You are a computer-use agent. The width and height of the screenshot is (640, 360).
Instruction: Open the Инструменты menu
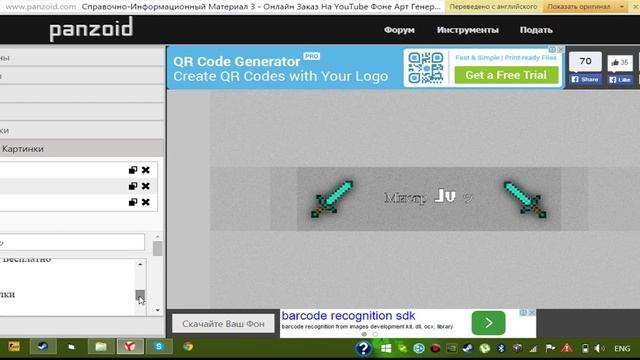point(468,30)
